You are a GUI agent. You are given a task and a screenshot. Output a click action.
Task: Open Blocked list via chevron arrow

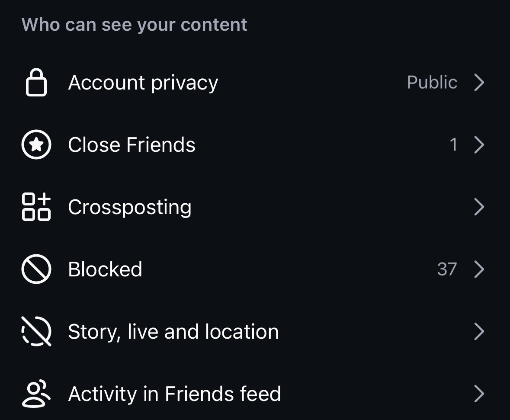479,269
